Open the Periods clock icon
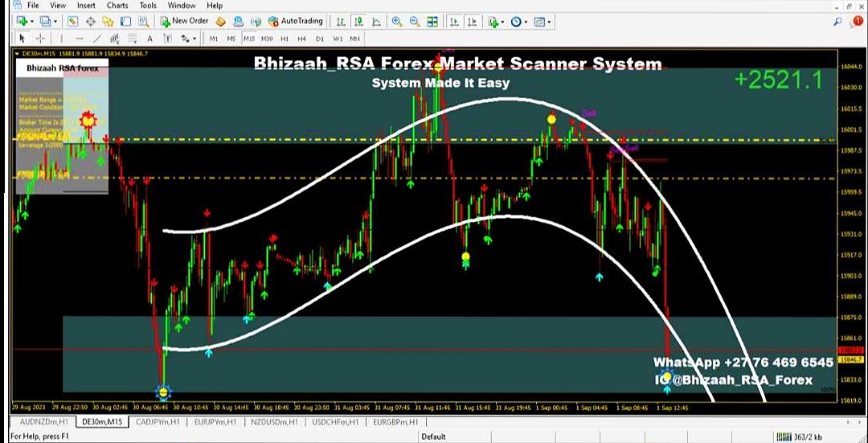Viewport: 868px width, 443px height. coord(516,22)
